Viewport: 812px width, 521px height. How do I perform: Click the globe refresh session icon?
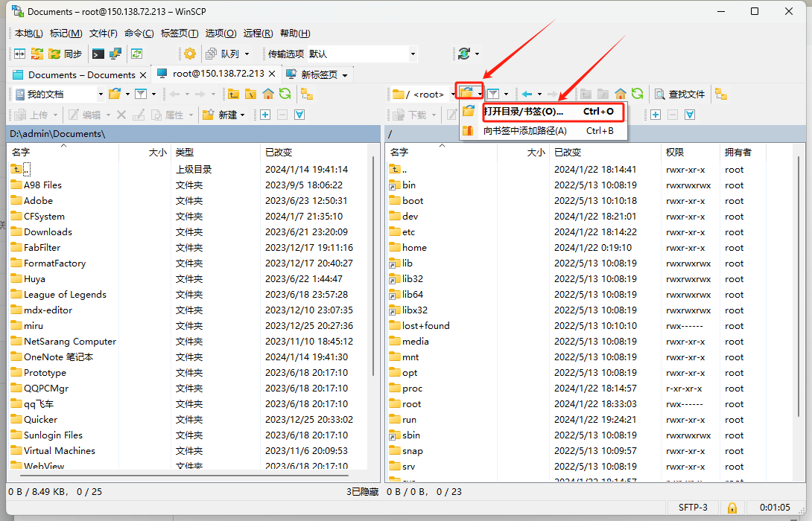(464, 54)
